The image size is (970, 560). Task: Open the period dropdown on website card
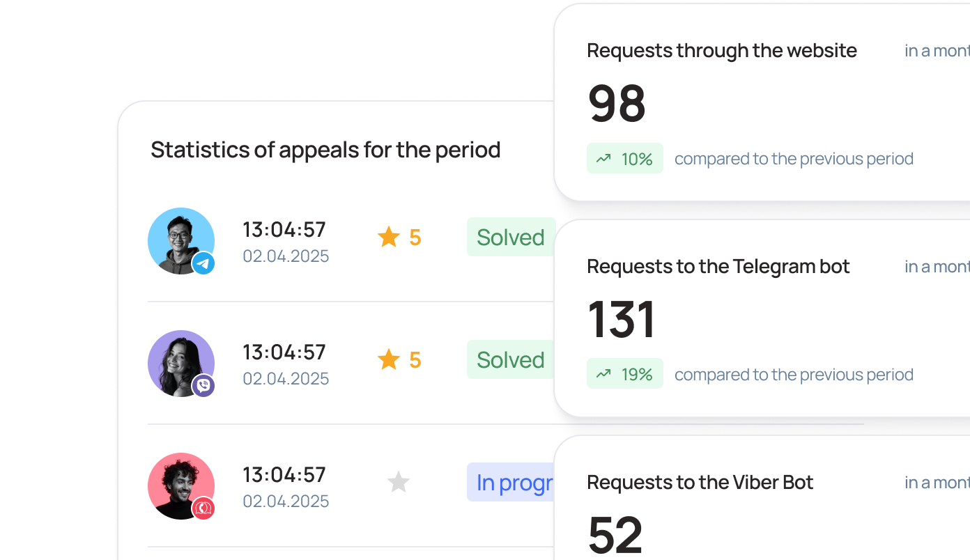click(x=937, y=51)
